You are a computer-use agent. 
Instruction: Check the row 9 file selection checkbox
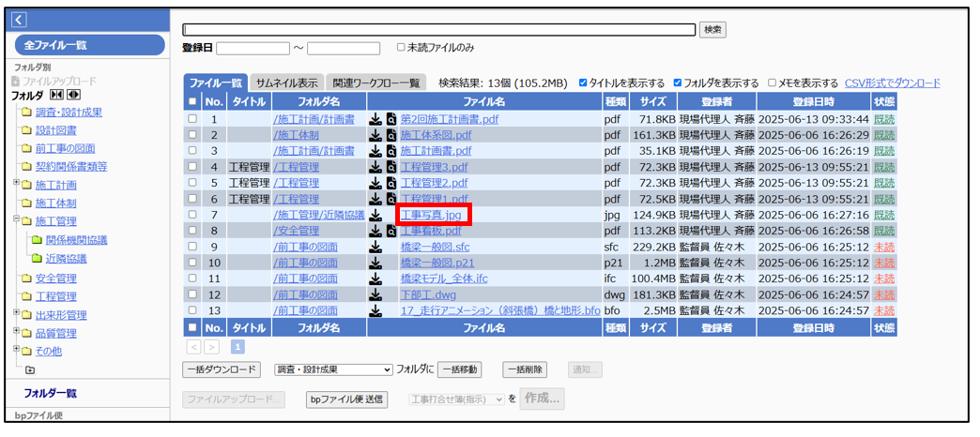[x=192, y=248]
